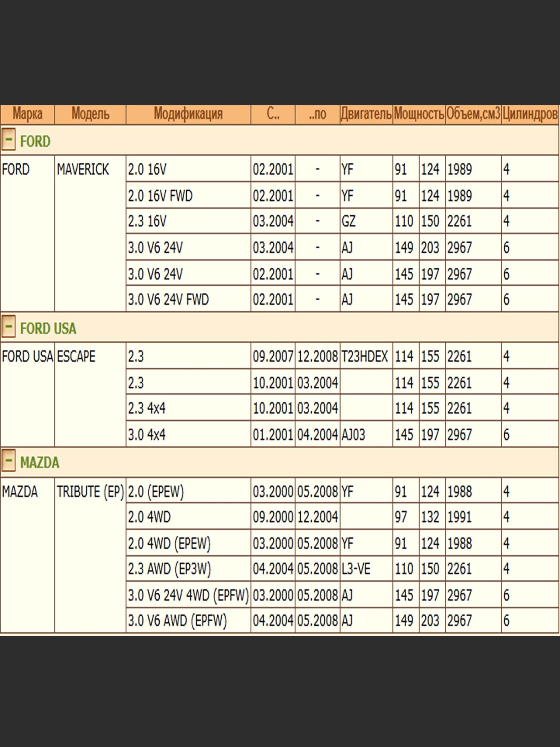Click the MAVERICK model cell

[x=83, y=169]
